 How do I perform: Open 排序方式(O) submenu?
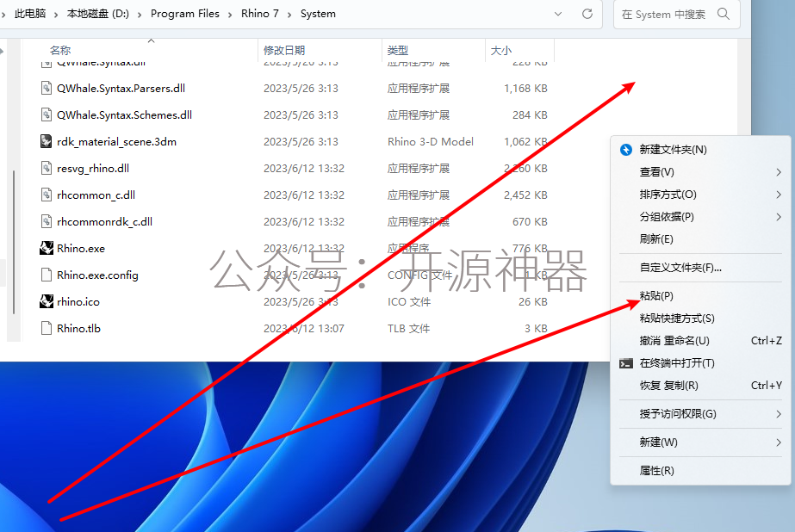click(701, 195)
